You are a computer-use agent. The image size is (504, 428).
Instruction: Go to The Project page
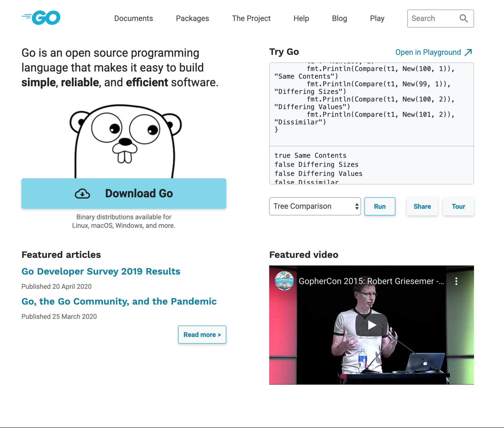coord(251,18)
